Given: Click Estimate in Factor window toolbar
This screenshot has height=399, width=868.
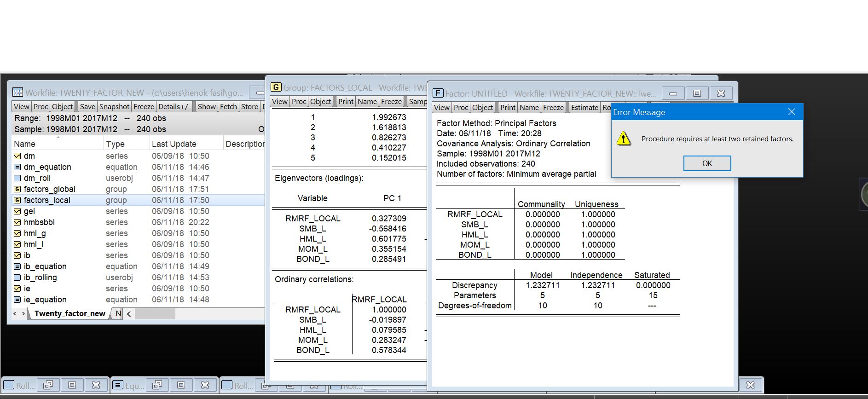Looking at the screenshot, I should coord(584,107).
